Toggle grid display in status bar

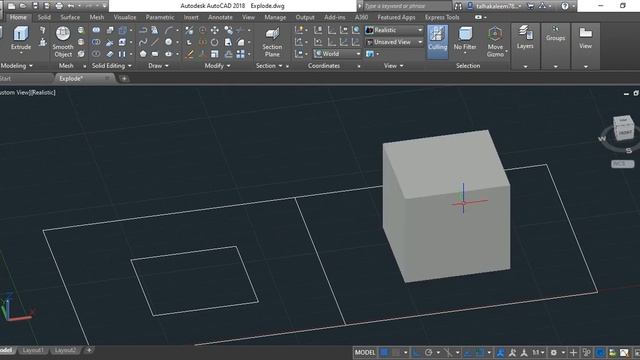[x=384, y=352]
